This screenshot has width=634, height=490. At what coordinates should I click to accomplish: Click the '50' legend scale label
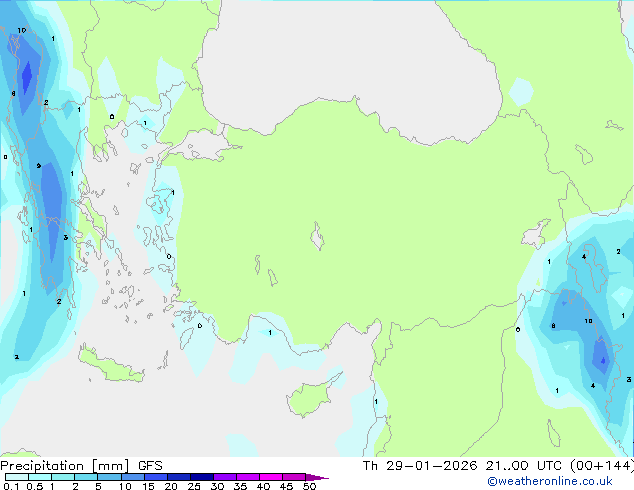[309, 486]
